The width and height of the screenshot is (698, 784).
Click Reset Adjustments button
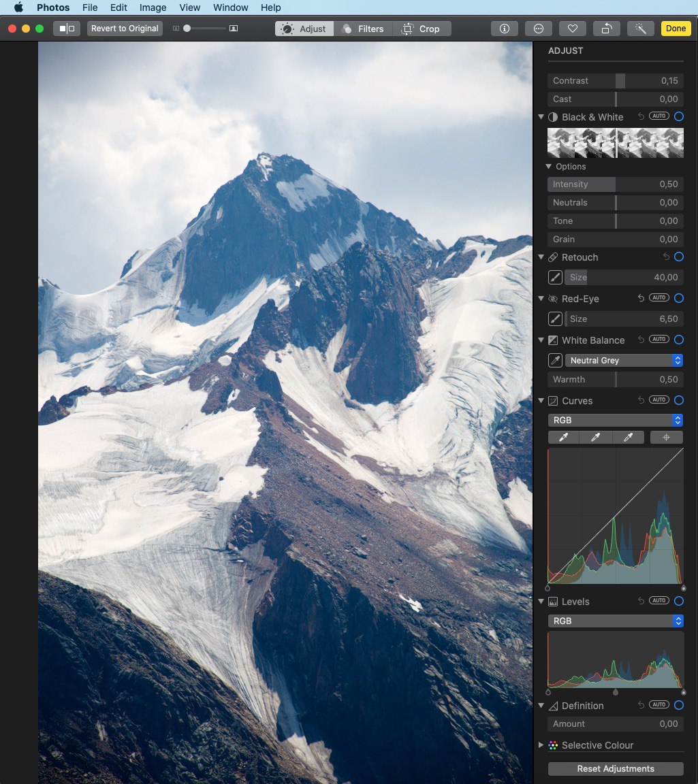pos(616,768)
